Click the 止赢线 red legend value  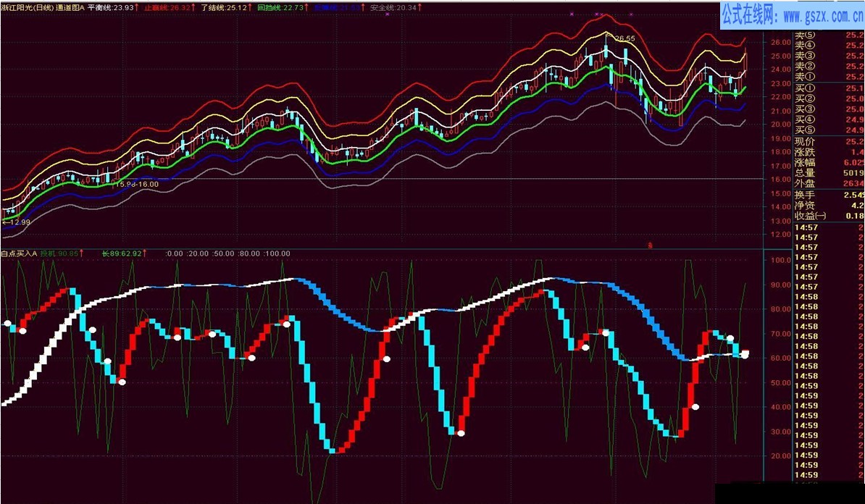(167, 8)
